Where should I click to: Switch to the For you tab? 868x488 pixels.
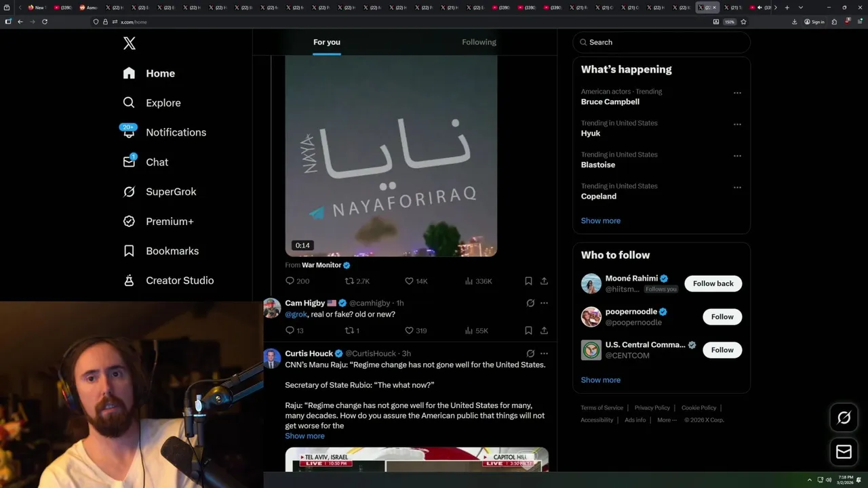click(x=327, y=42)
